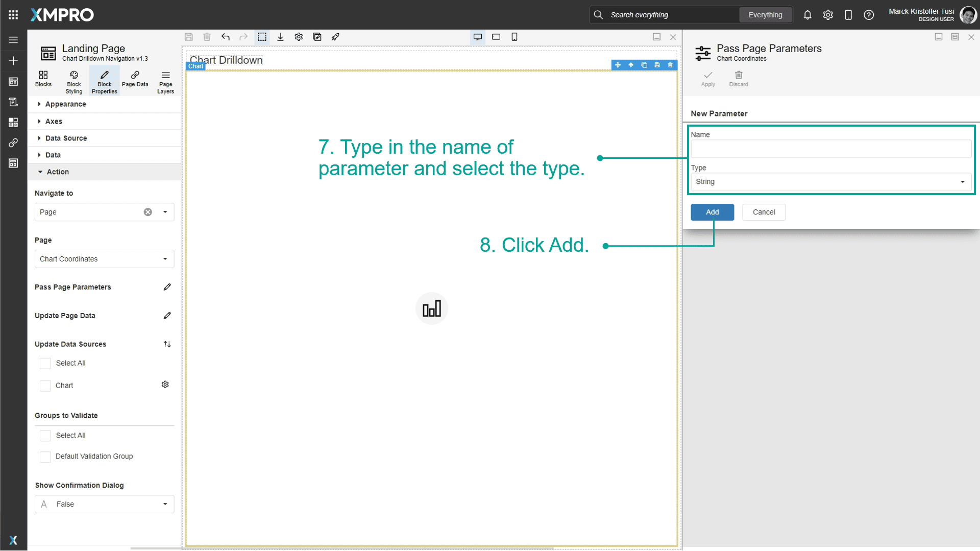Open Page Layers panel
980x551 pixels.
165,80
